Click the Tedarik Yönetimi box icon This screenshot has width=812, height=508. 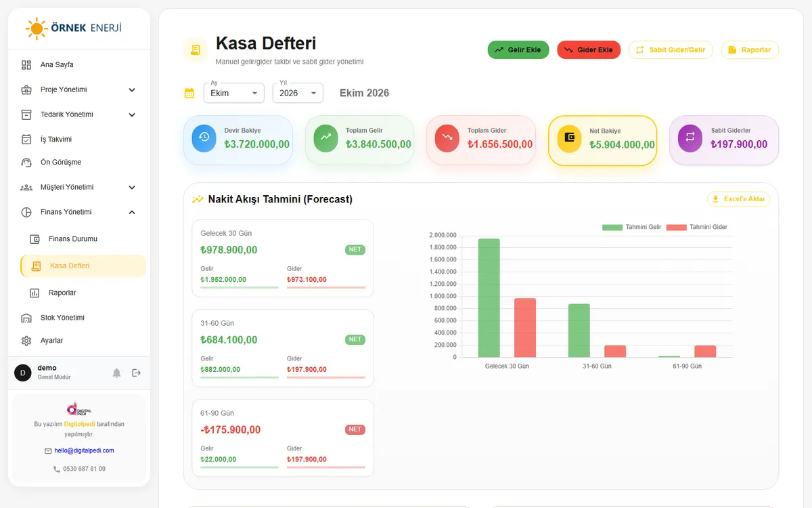pos(26,114)
